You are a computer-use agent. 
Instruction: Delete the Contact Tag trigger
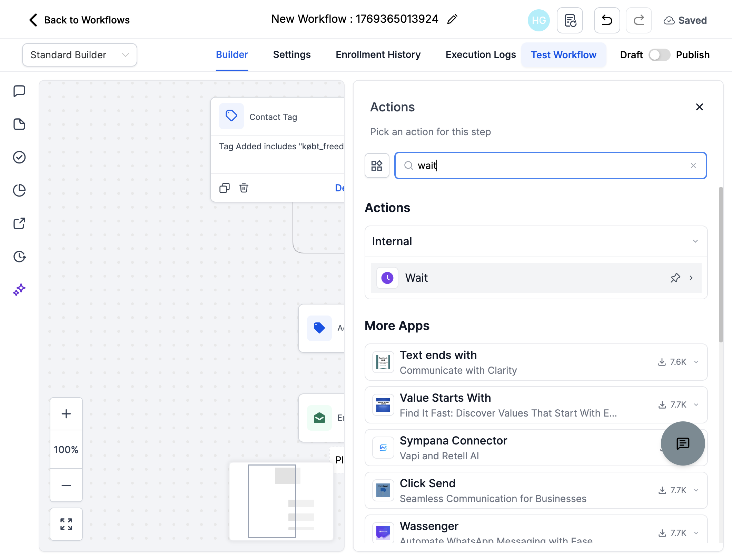click(x=244, y=188)
